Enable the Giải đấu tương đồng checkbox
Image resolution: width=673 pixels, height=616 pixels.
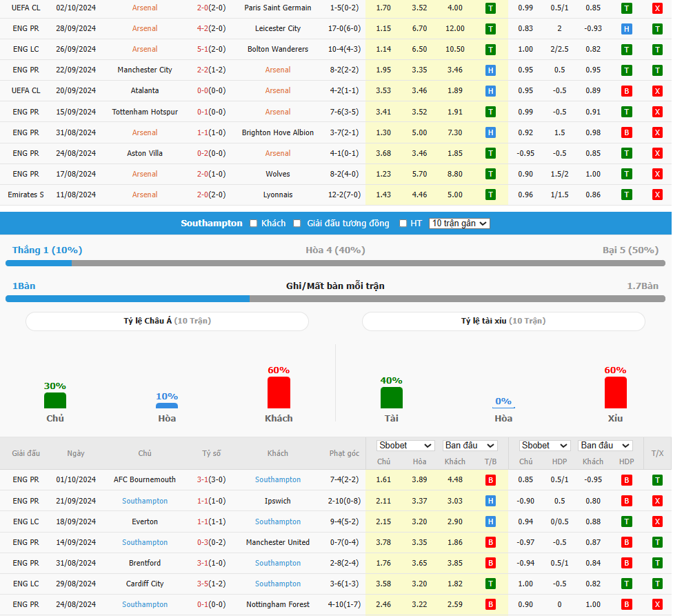point(297,223)
